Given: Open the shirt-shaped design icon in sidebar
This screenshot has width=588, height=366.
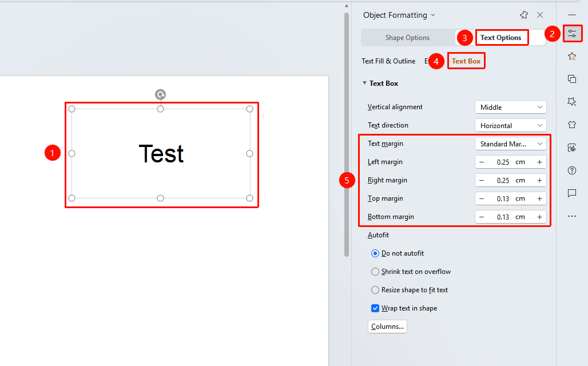Looking at the screenshot, I should coord(572,125).
